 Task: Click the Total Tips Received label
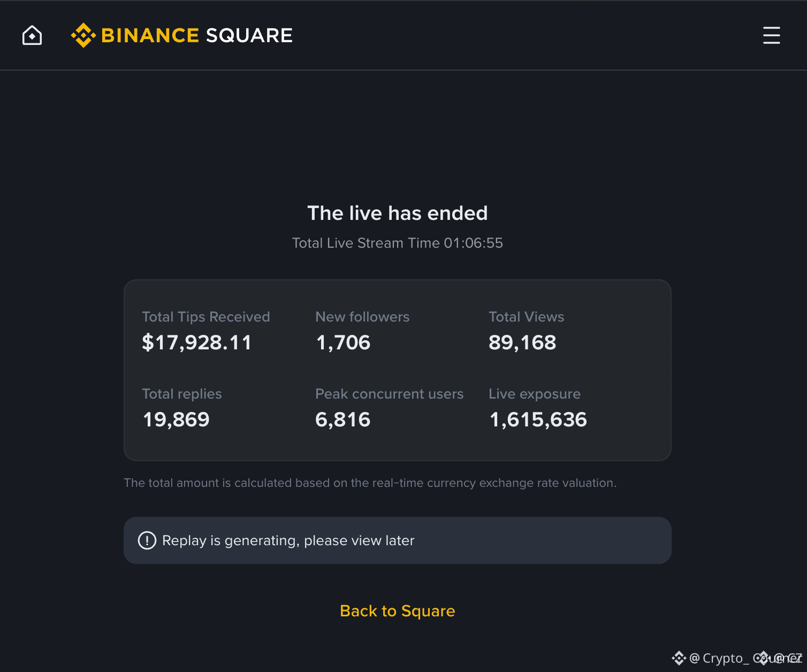click(206, 317)
